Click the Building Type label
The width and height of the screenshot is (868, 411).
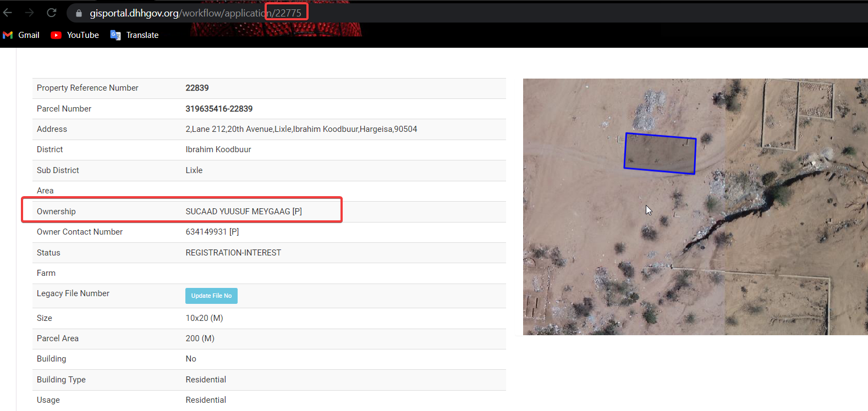pos(61,380)
